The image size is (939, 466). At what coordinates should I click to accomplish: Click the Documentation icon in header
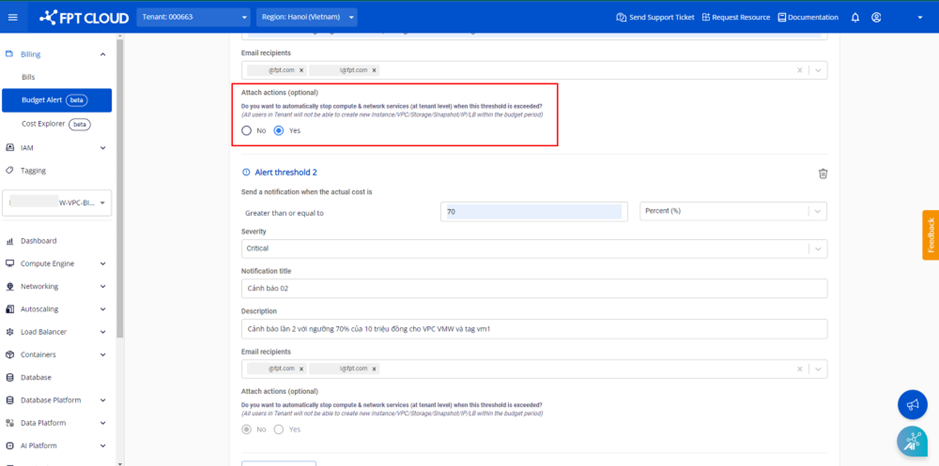782,17
